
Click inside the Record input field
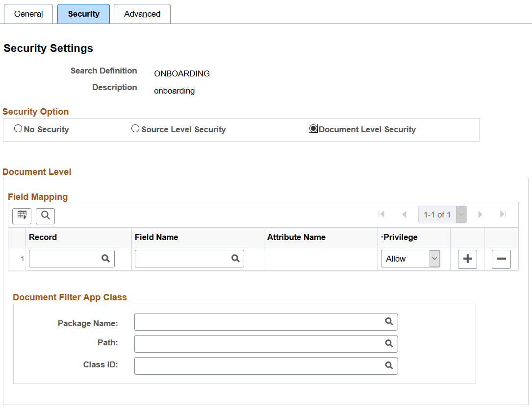point(66,258)
